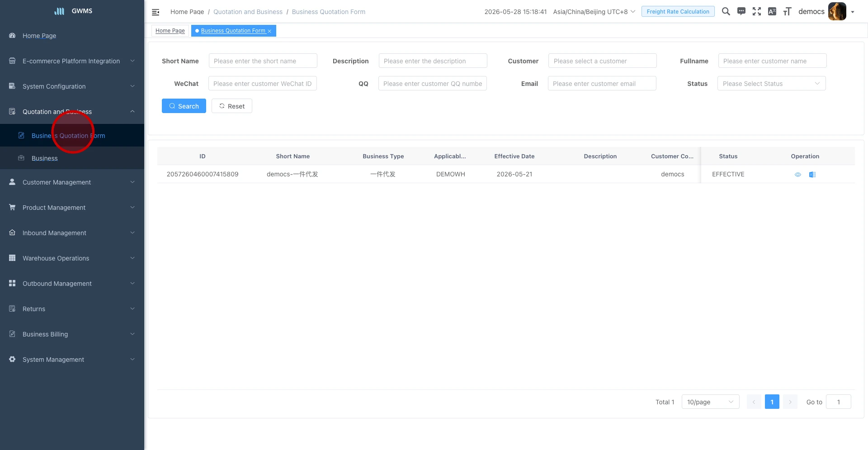The image size is (868, 450).
Task: Click the Freight Rate Calculation button
Action: (678, 11)
